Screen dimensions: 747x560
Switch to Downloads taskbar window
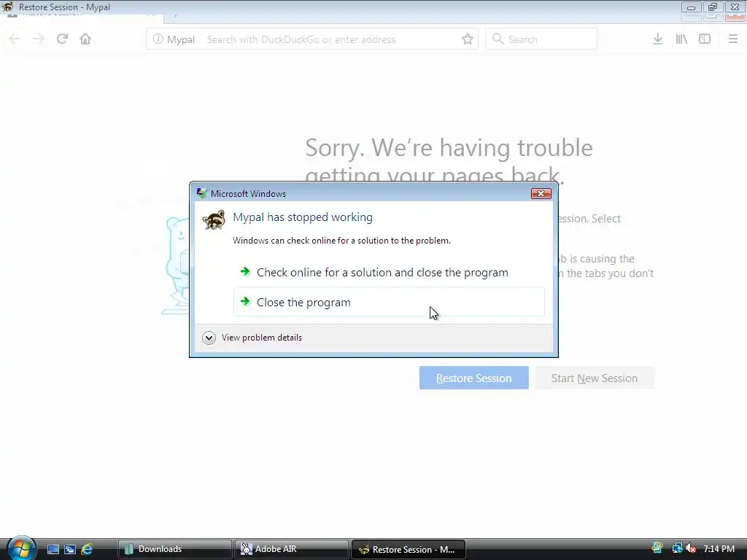(175, 549)
